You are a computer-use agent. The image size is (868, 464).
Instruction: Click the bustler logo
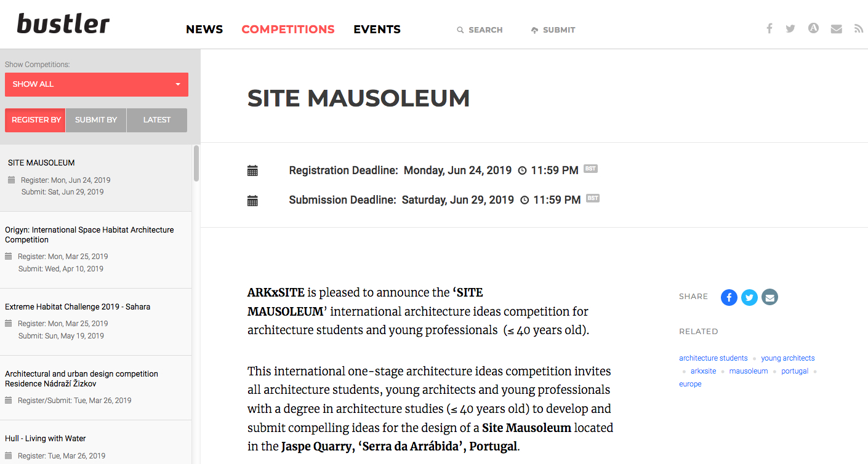pyautogui.click(x=63, y=25)
